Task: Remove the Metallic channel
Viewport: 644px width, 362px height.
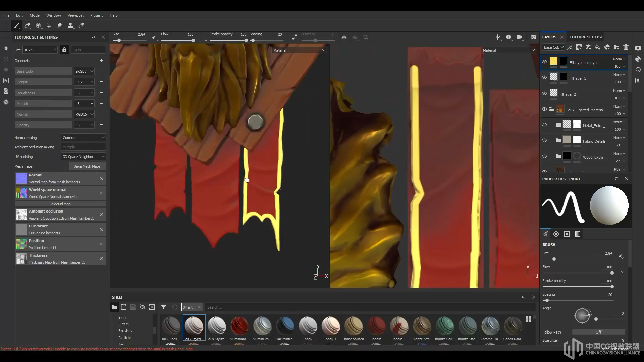Action: coord(101,103)
